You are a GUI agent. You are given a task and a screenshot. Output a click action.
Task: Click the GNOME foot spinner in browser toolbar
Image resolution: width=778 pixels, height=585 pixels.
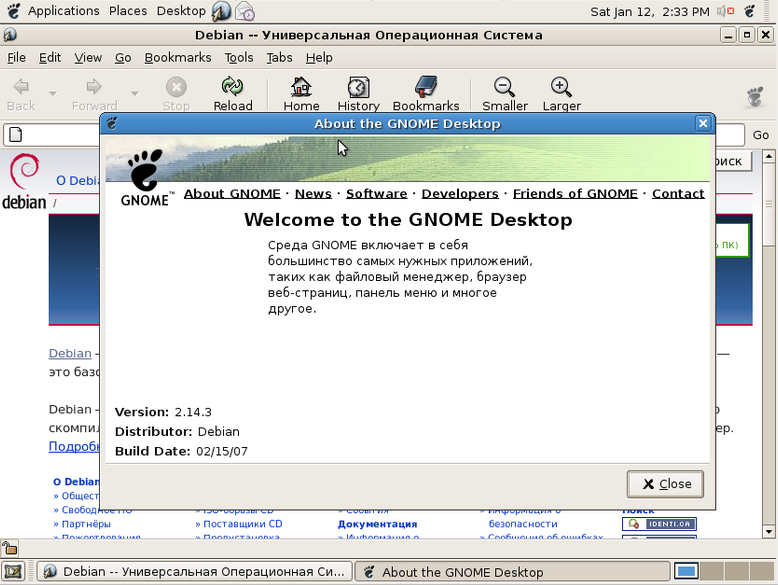point(755,97)
